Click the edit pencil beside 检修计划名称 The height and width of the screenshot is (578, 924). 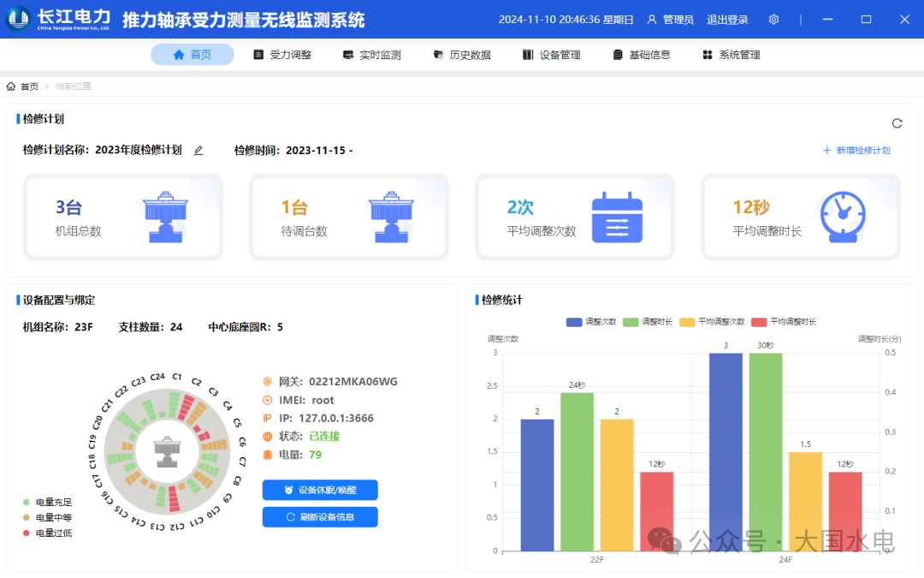[198, 151]
